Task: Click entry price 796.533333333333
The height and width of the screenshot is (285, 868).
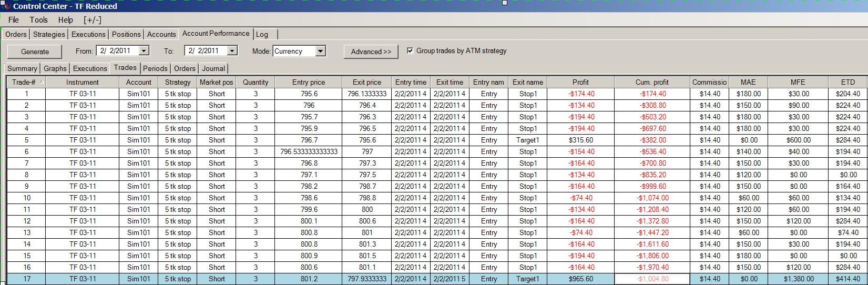Action: click(x=309, y=151)
